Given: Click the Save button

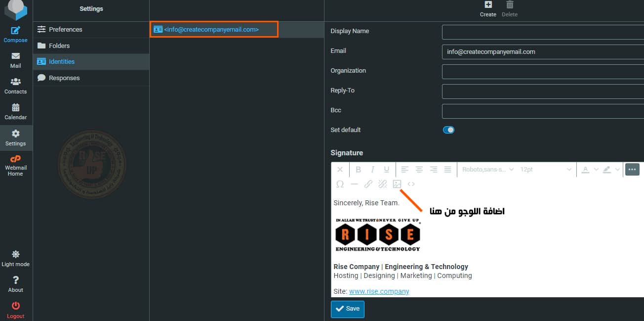Looking at the screenshot, I should [x=348, y=309].
